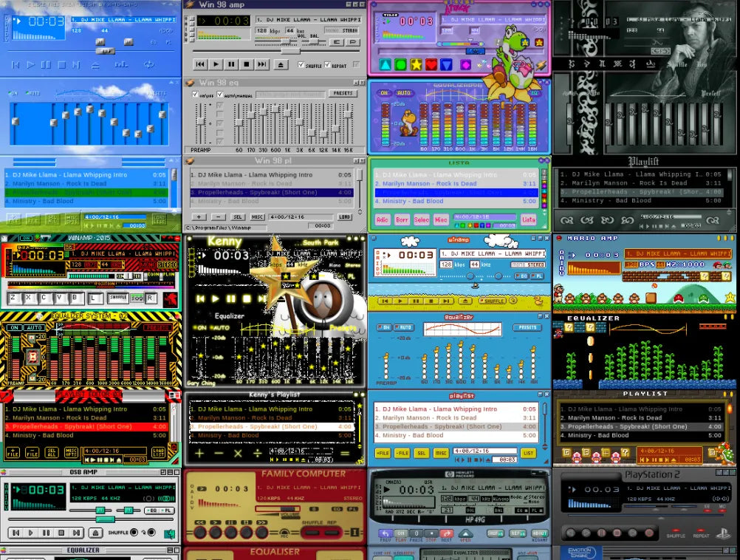This screenshot has width=740, height=560.
Task: Click the stop button in Win 98 amp
Action: pos(247,65)
